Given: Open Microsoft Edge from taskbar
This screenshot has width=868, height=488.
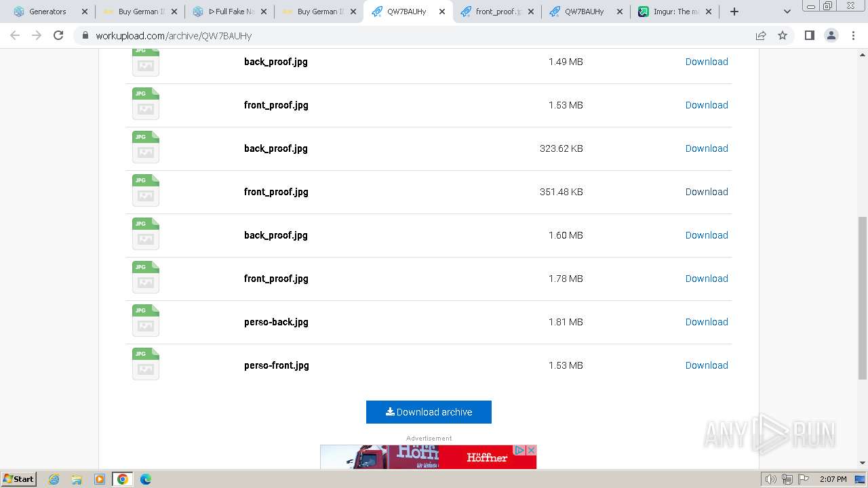Looking at the screenshot, I should coord(146,479).
